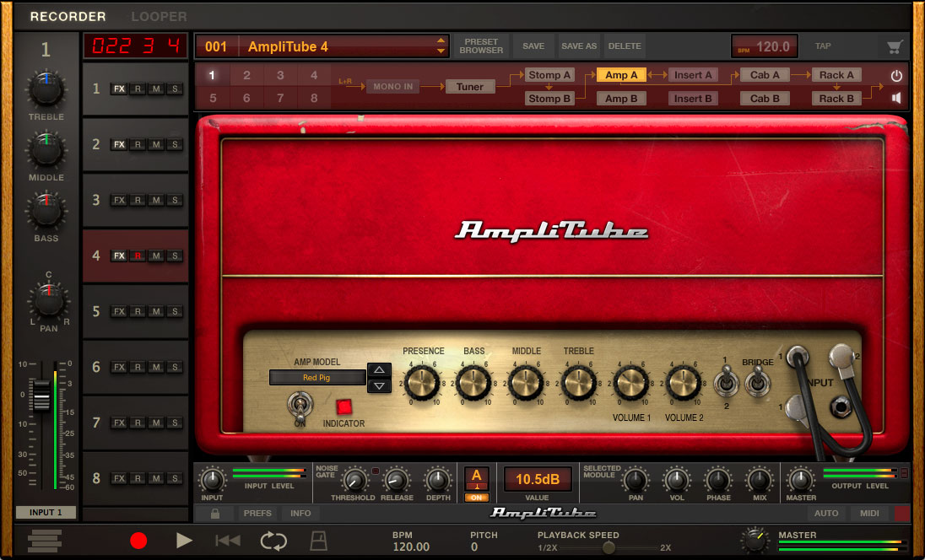Image resolution: width=925 pixels, height=560 pixels.
Task: Select Amp A in the signal chain
Action: pyautogui.click(x=621, y=74)
